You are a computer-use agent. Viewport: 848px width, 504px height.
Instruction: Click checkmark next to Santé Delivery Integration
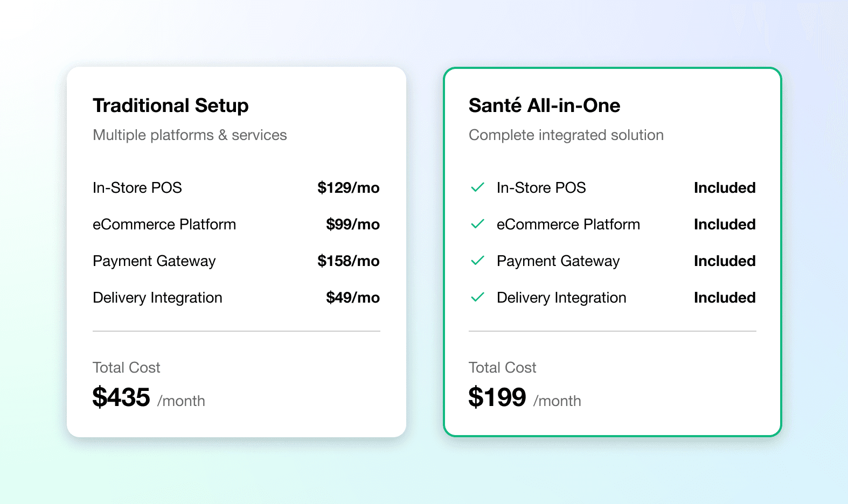pyautogui.click(x=477, y=297)
